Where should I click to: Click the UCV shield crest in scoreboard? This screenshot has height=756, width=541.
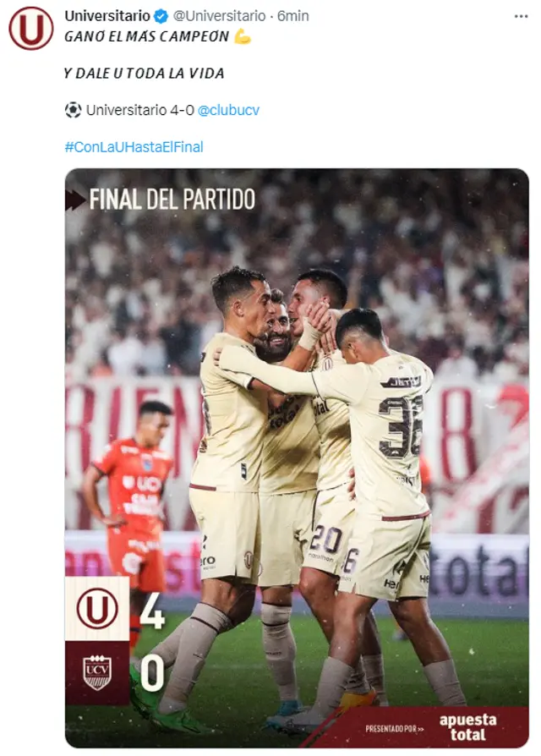point(97,672)
